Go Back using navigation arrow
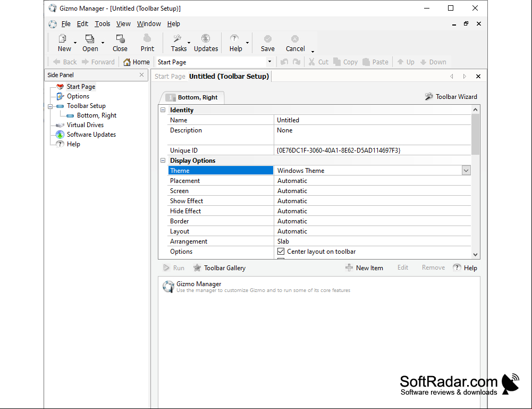The image size is (532, 409). (x=57, y=62)
